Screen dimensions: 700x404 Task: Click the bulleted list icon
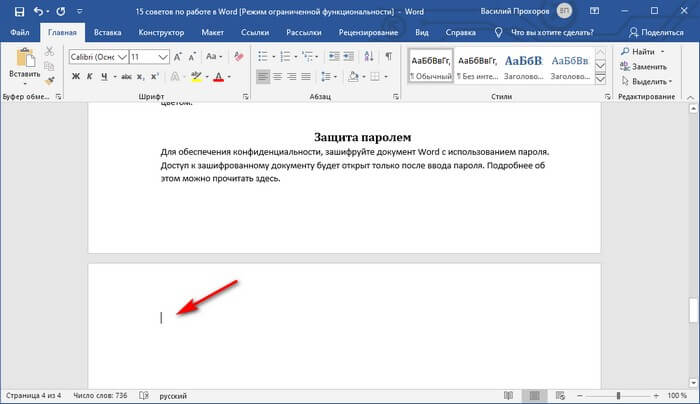click(x=263, y=55)
